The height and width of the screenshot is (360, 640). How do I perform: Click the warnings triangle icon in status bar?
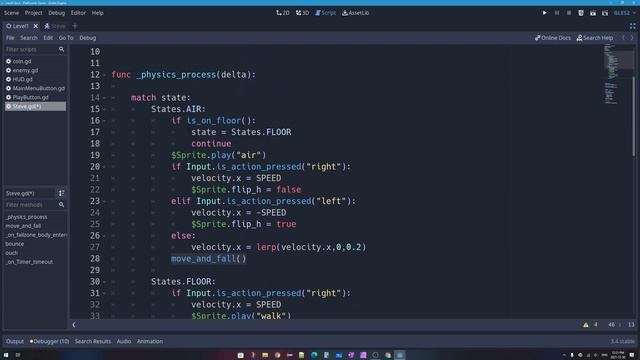coord(586,325)
